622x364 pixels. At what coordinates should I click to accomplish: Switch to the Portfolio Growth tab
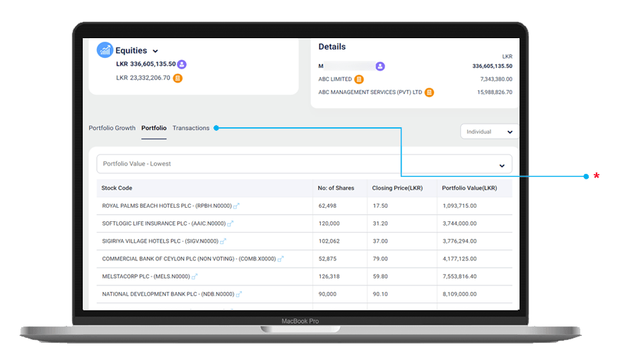112,128
